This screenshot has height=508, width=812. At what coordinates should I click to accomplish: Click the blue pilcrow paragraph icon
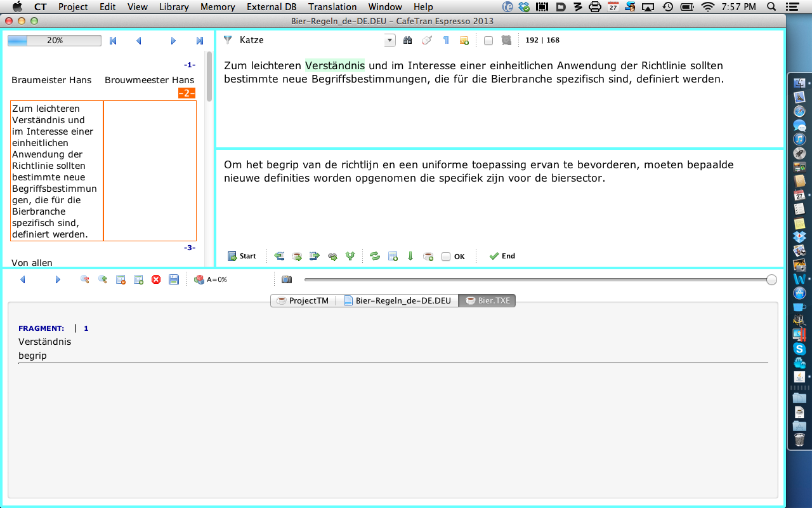(x=446, y=41)
